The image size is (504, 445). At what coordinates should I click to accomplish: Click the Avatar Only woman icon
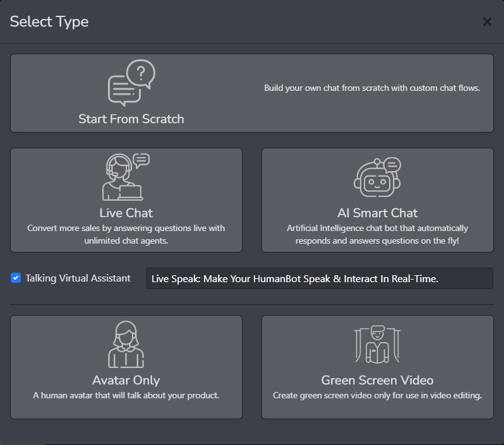pos(126,344)
